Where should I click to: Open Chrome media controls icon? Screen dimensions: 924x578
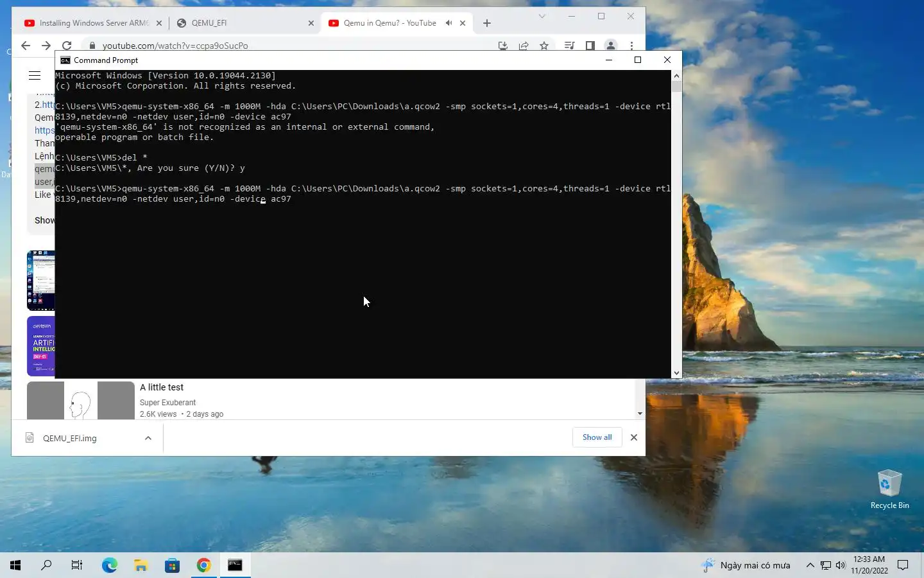tap(569, 46)
